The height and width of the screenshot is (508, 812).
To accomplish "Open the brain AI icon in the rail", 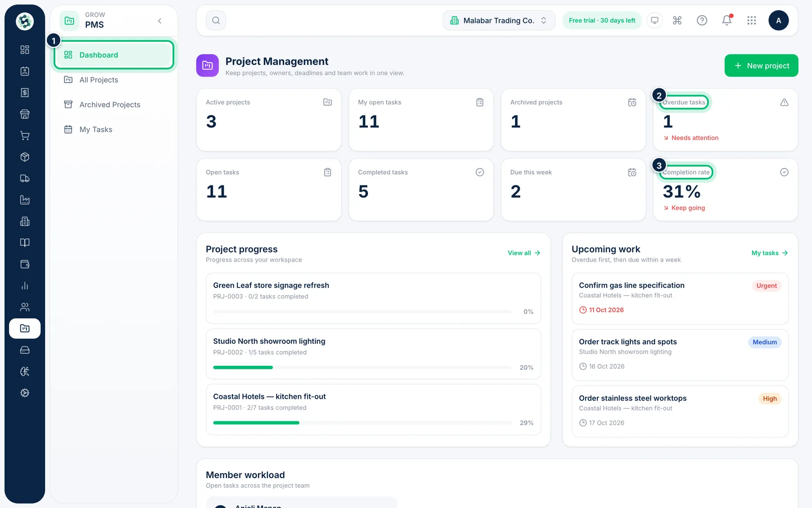I will click(24, 371).
